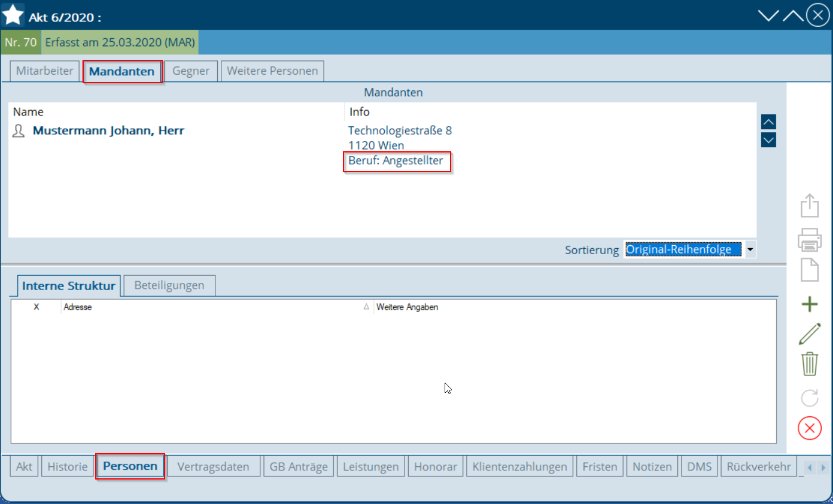
Task: Collapse window with down chevron in title bar
Action: pos(768,16)
